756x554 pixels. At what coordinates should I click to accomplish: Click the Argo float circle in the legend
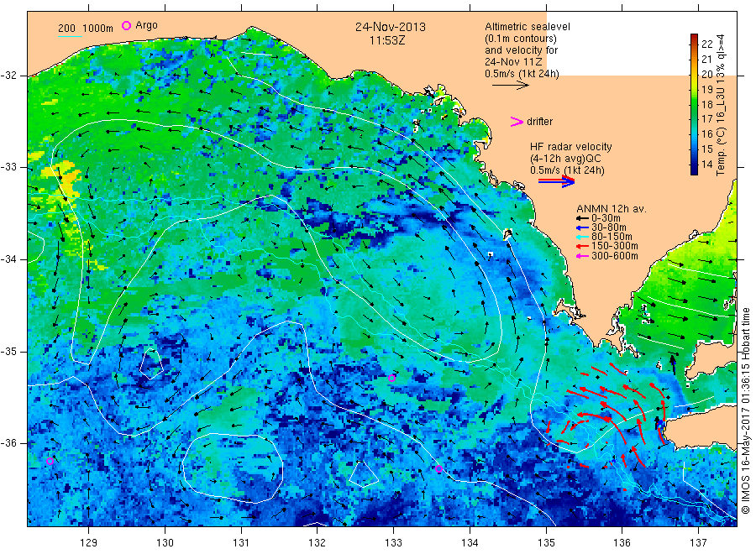tap(126, 25)
